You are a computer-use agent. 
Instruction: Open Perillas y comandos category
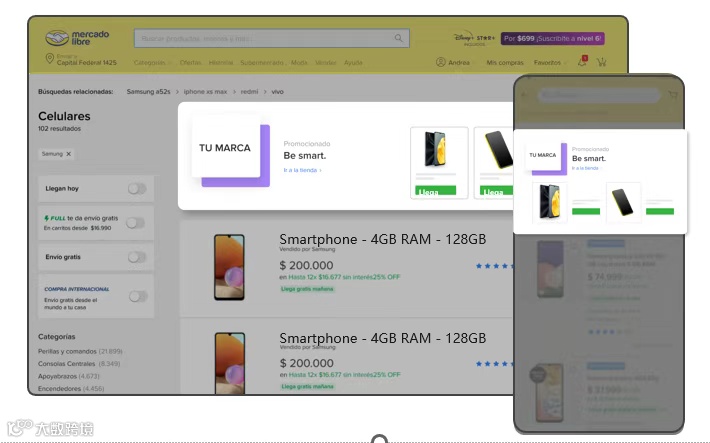point(80,352)
